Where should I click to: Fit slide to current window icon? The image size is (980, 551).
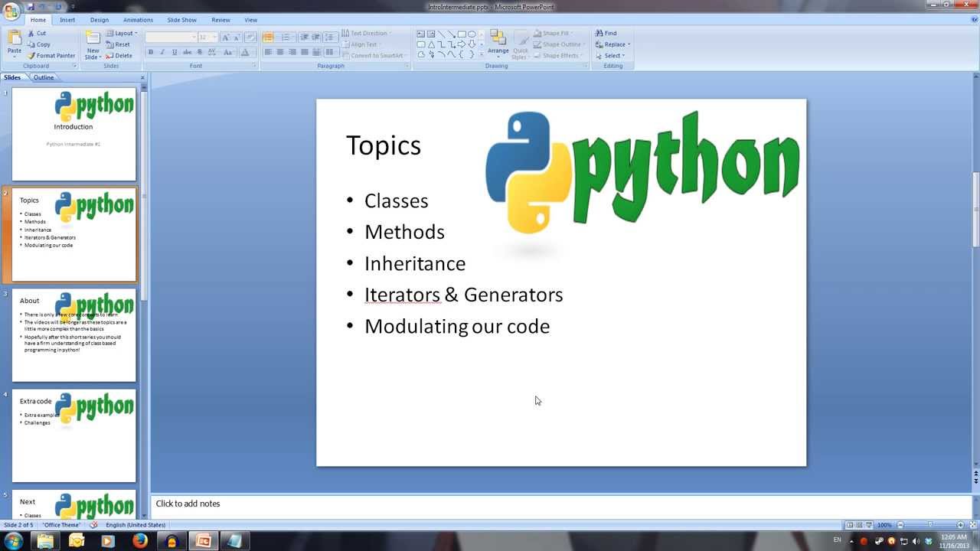point(973,525)
